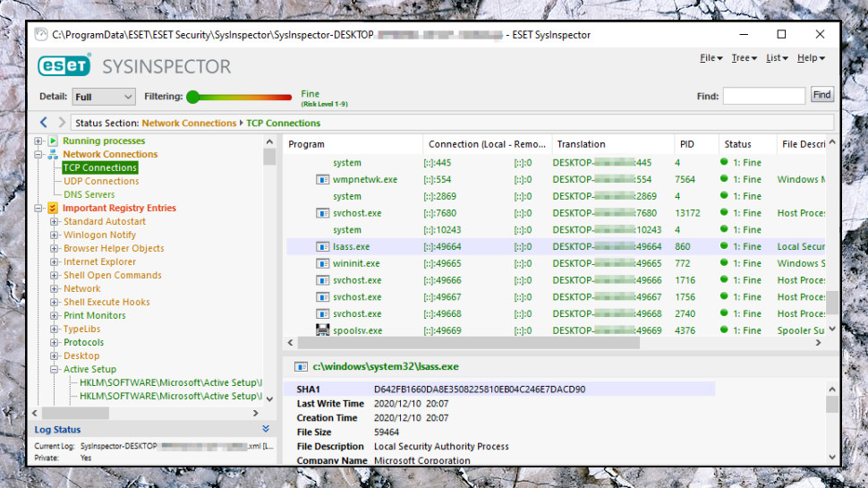Click the green status dot for lsass.exe
This screenshot has height=488, width=868.
click(x=724, y=246)
